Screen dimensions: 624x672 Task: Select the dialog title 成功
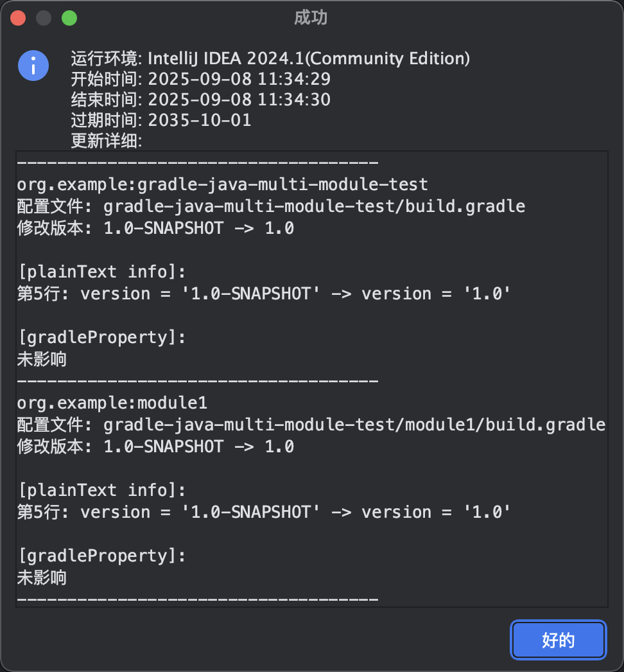pos(312,17)
